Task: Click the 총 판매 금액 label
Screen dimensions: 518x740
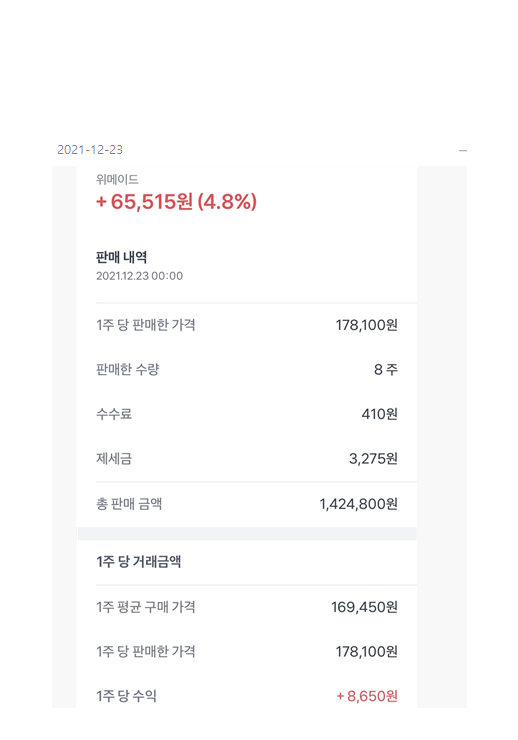Action: click(129, 504)
